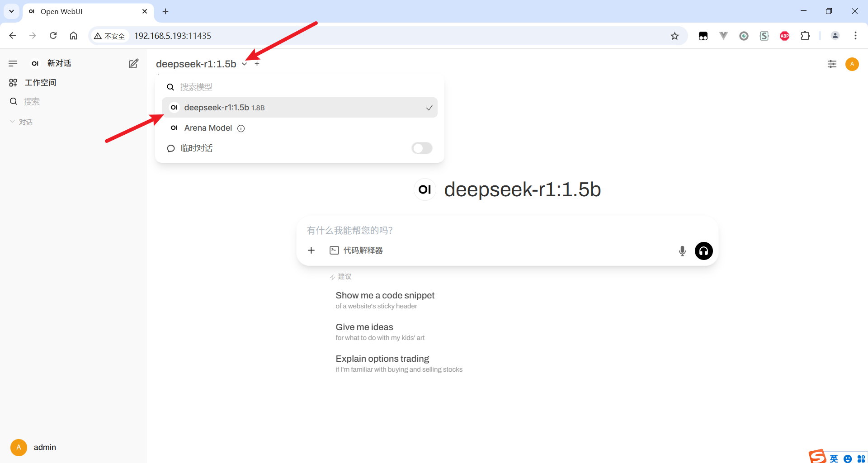Open the black two-dot extension icon
868x463 pixels.
point(703,36)
